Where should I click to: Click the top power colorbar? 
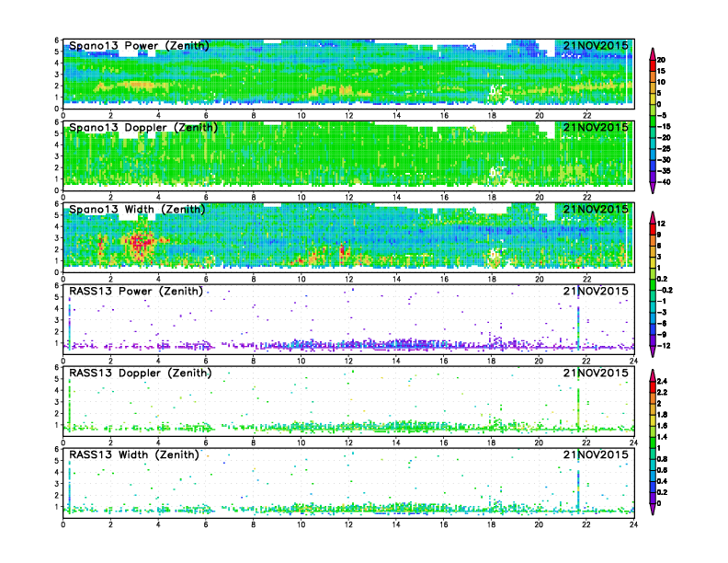pos(653,121)
